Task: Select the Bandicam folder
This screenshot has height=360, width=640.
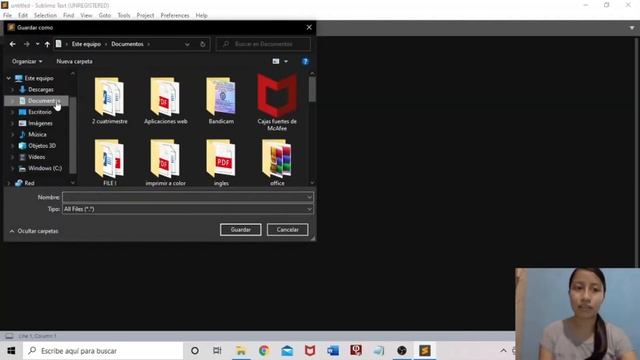Action: click(221, 101)
